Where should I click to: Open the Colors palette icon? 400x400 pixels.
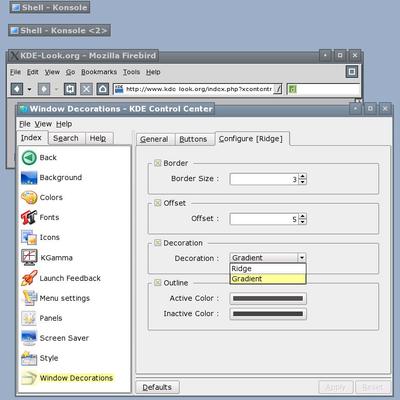(x=29, y=197)
